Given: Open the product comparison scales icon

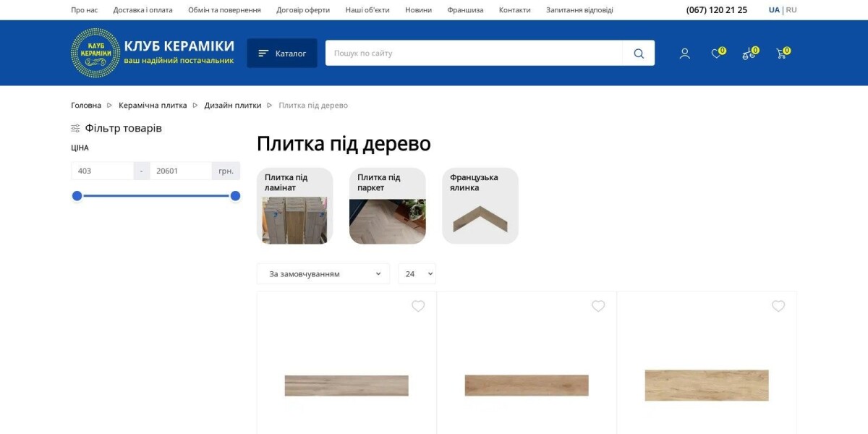Looking at the screenshot, I should pos(749,54).
